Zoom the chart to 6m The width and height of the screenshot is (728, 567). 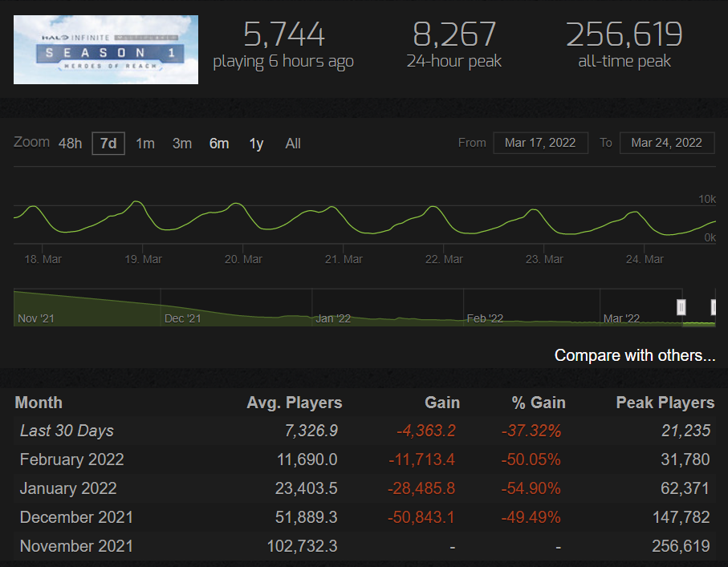pos(219,144)
